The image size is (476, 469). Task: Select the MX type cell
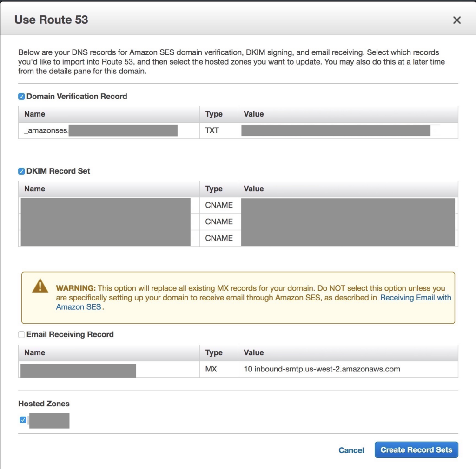tap(218, 369)
